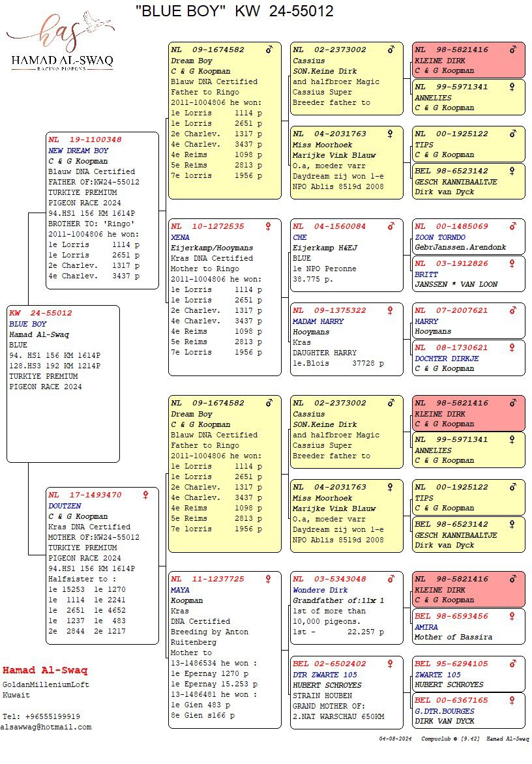Select the "BLUE BOY" KW 24-55012 page title
Image resolution: width=532 pixels, height=764 pixels.
pos(234,11)
